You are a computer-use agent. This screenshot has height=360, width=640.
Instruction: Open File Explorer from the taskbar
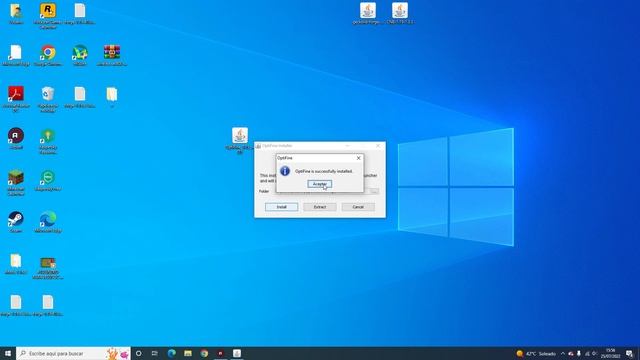[188, 353]
